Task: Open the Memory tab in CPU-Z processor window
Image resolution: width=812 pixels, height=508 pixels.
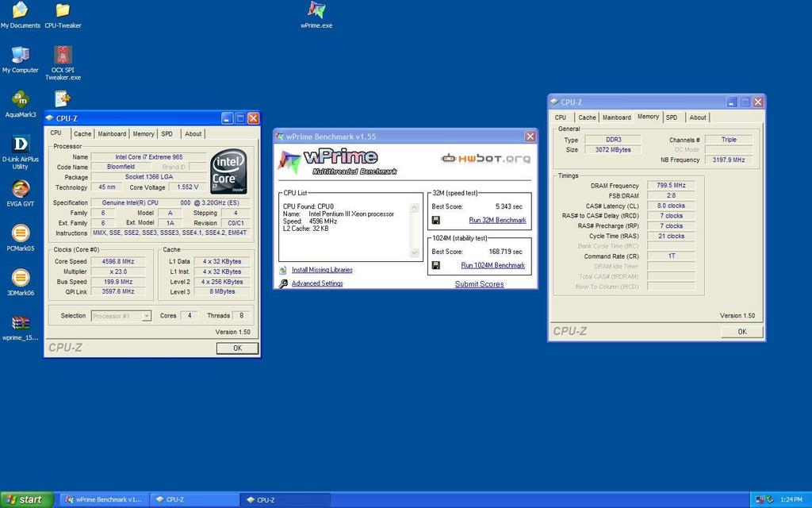Action: (144, 133)
